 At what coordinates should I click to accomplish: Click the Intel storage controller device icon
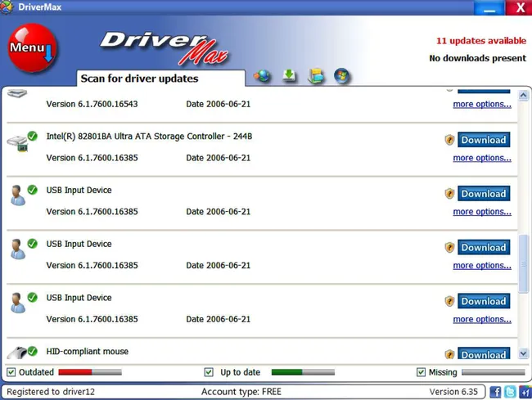click(18, 143)
